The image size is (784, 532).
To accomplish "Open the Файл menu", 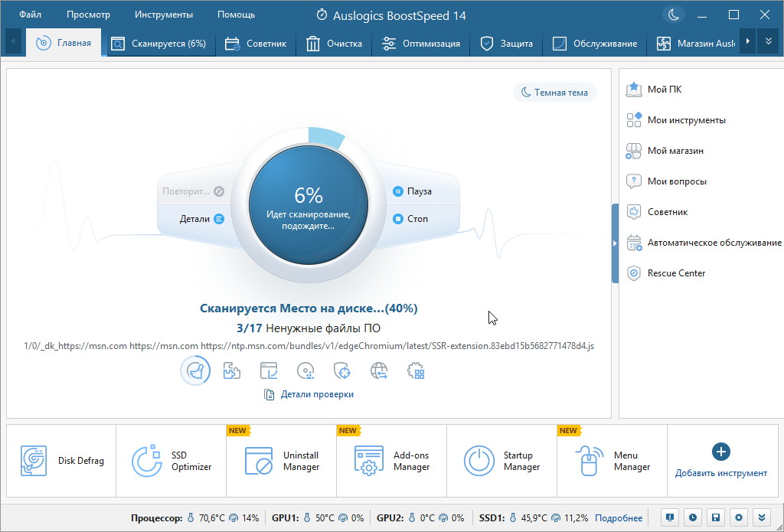I will [30, 15].
